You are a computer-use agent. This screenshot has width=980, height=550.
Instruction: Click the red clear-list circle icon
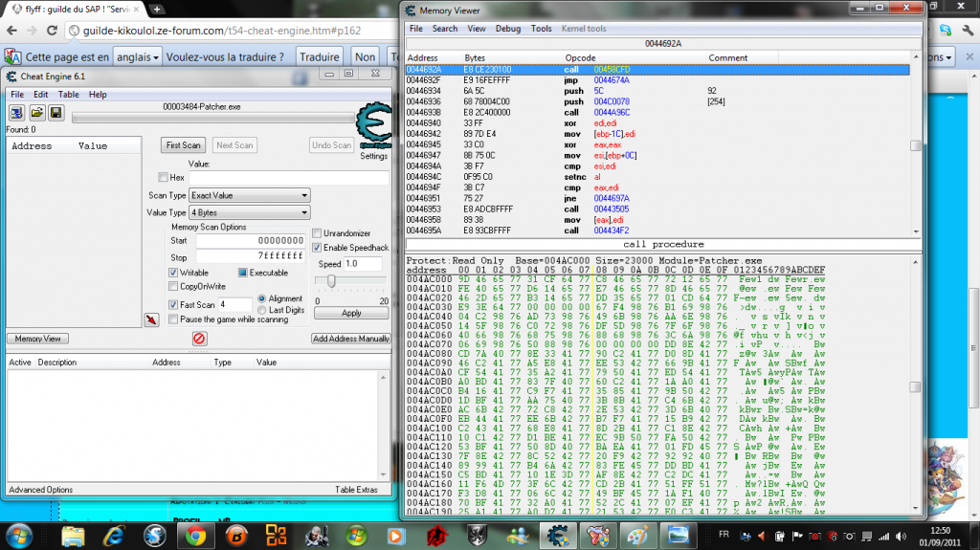(x=199, y=339)
